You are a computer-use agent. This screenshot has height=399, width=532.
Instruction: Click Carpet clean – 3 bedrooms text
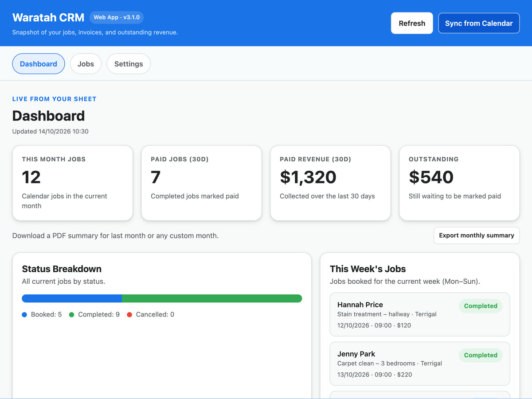pos(376,364)
